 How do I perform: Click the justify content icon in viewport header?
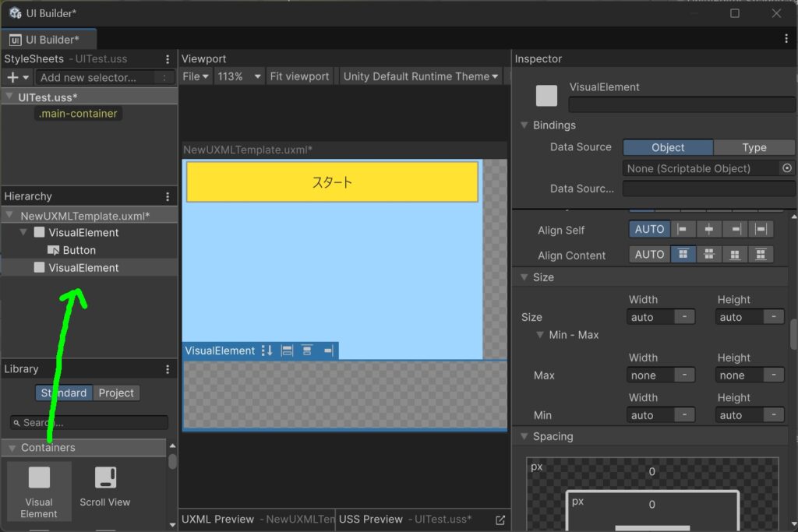pos(307,351)
